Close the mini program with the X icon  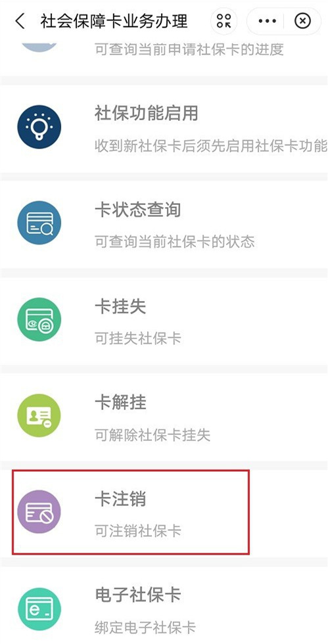click(302, 20)
